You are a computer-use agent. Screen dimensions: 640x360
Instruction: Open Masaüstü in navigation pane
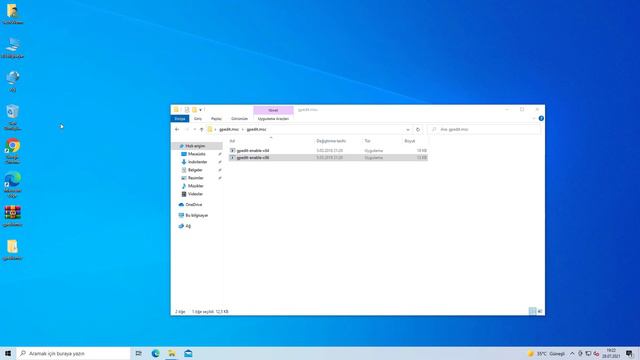[x=197, y=154]
